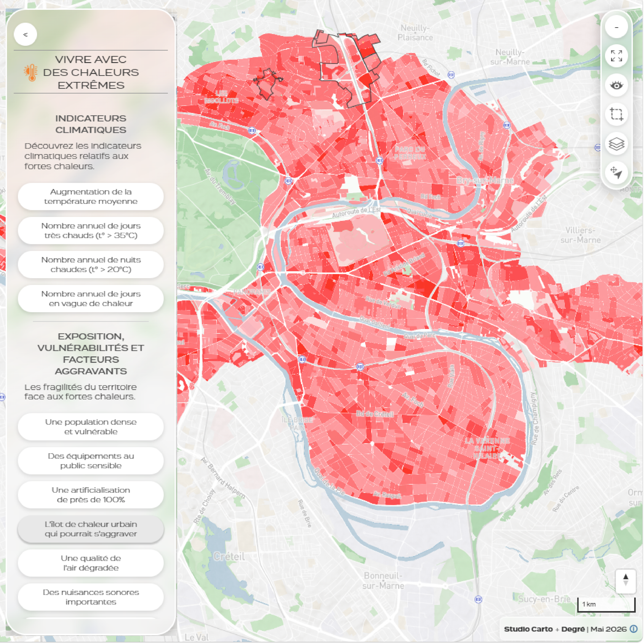The width and height of the screenshot is (644, 644).
Task: Click Villiers-sur-Marne map label
Action: [x=580, y=235]
